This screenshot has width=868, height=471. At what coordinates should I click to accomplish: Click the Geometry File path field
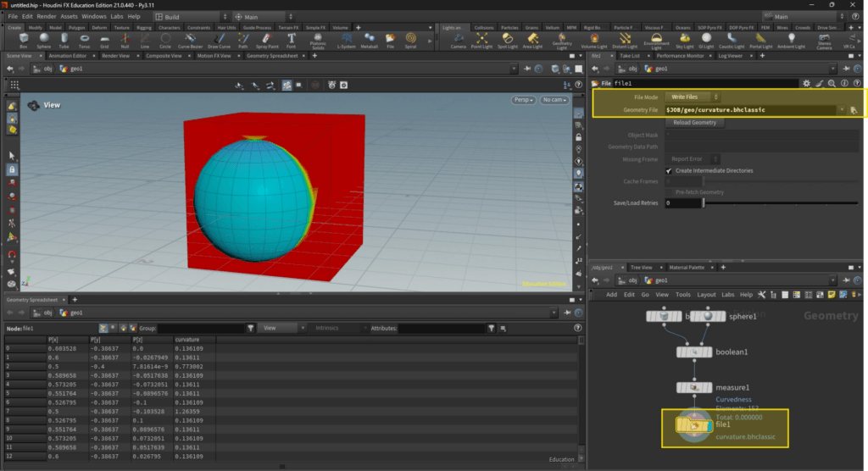pos(751,110)
